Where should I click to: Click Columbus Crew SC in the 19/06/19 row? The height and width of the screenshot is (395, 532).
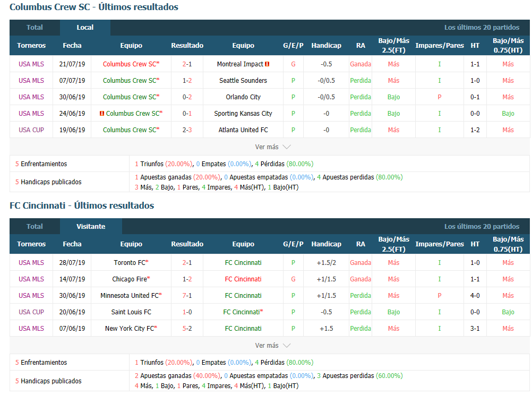point(130,130)
